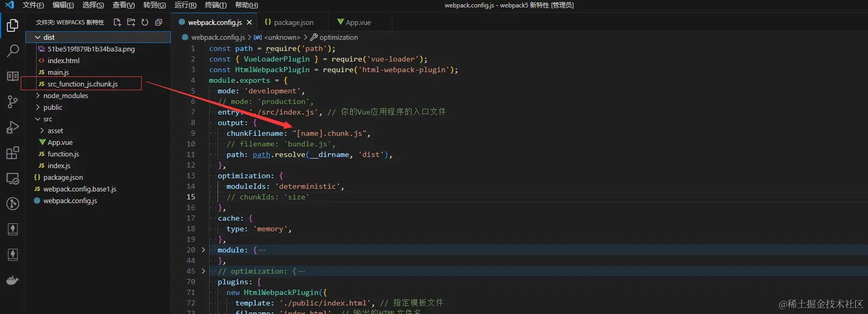
Task: Open the 运行(R) menu
Action: [x=185, y=5]
